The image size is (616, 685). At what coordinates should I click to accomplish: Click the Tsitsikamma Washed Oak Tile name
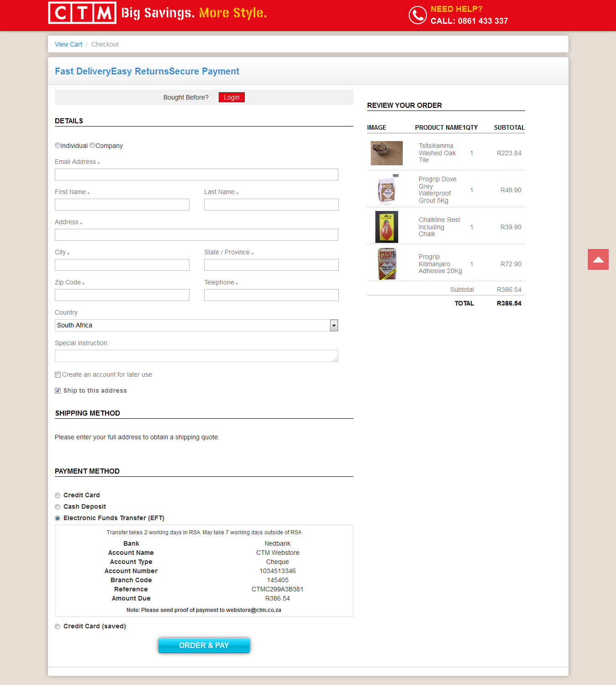(437, 153)
